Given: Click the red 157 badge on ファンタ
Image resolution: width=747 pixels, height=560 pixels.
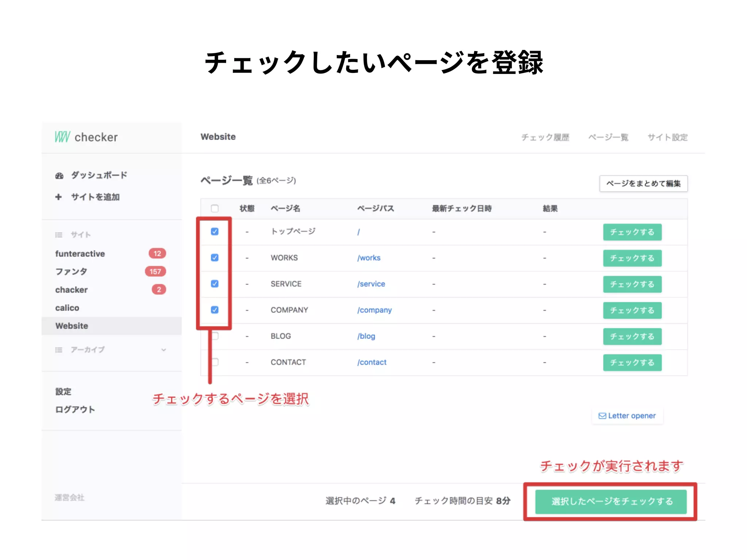Looking at the screenshot, I should pyautogui.click(x=155, y=272).
